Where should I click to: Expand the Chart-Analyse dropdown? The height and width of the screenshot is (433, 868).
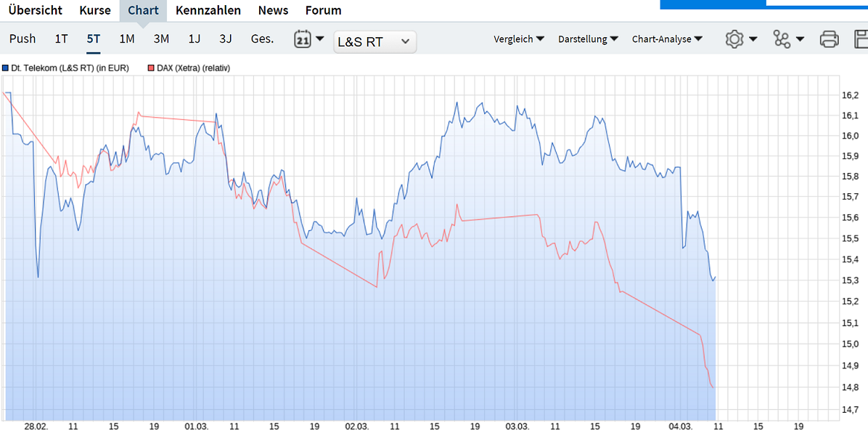[x=668, y=39]
